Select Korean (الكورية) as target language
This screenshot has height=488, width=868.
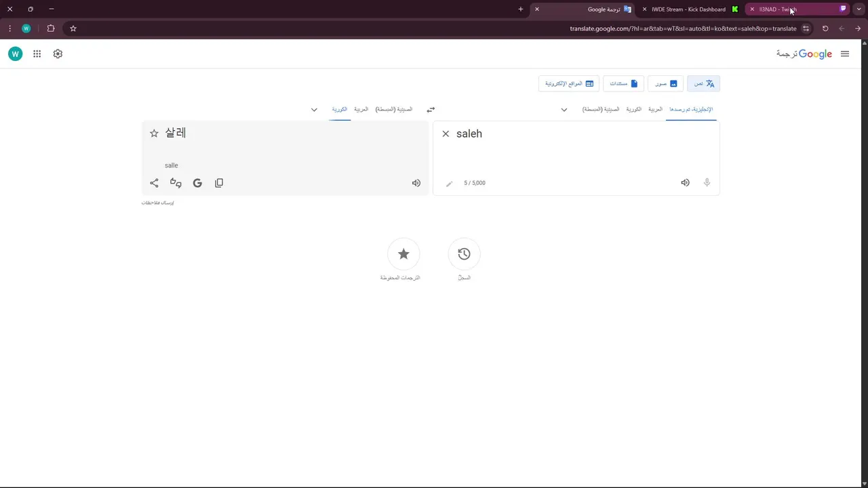point(340,109)
